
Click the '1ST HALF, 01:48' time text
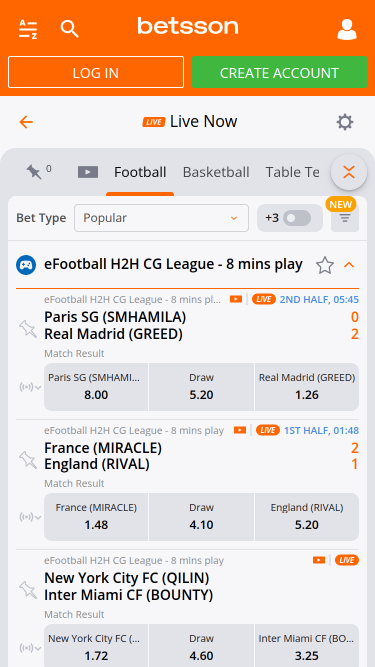321,430
